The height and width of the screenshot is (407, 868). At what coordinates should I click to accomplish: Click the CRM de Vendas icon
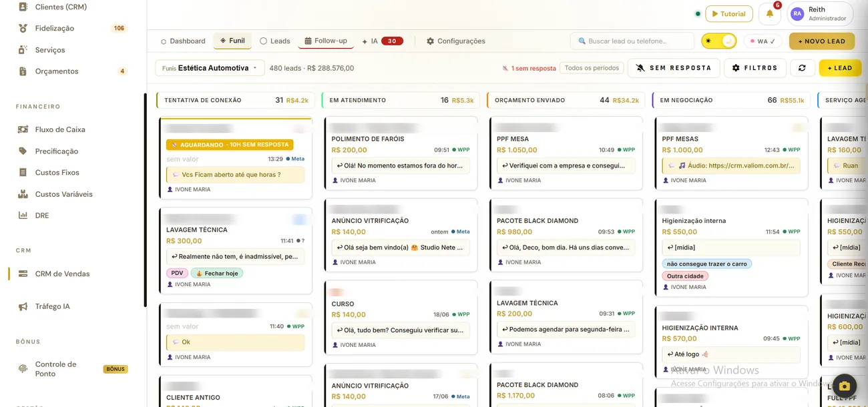(23, 274)
